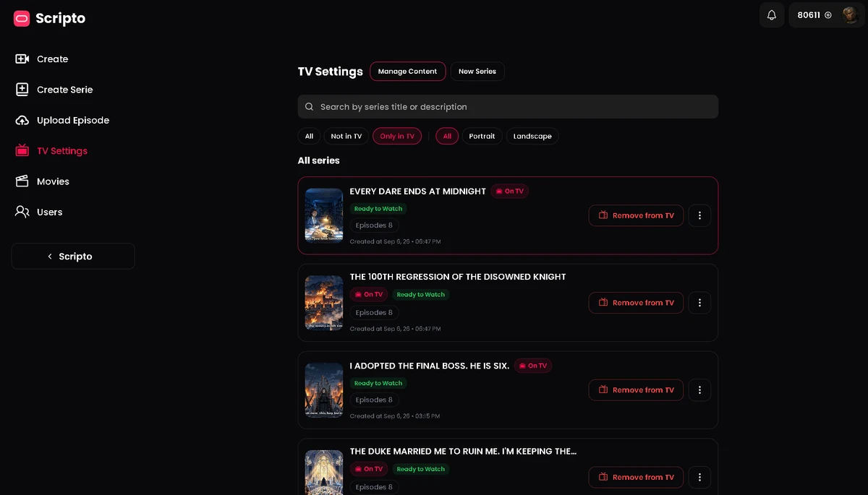Remove The Duke Married Me series from TV

click(636, 477)
